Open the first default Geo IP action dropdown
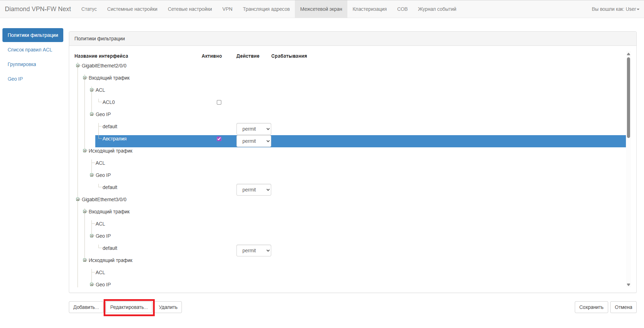This screenshot has height=328, width=644. 253,129
